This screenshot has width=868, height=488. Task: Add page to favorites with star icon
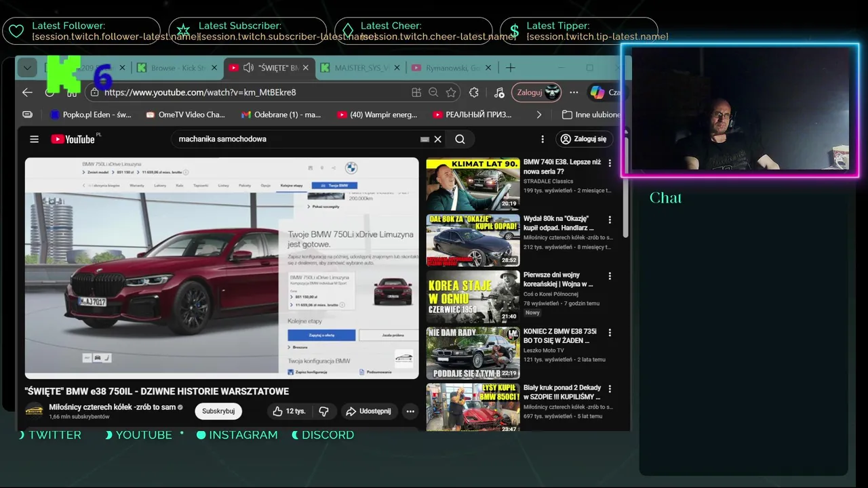click(x=450, y=92)
